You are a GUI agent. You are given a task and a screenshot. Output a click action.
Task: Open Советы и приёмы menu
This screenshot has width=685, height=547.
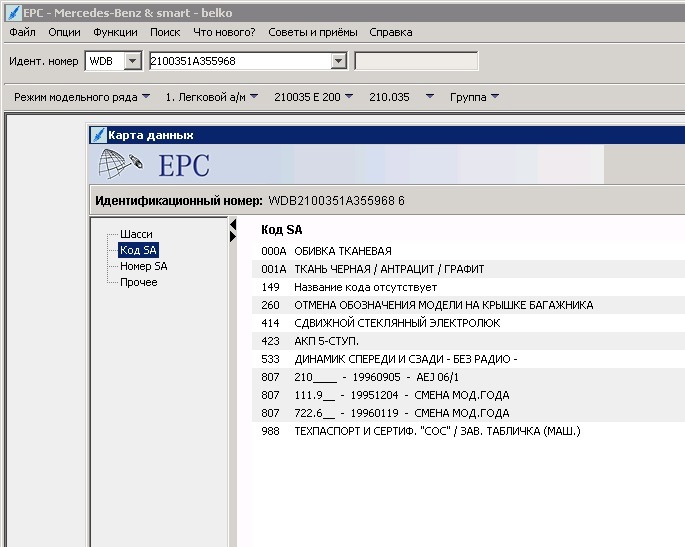[x=313, y=32]
